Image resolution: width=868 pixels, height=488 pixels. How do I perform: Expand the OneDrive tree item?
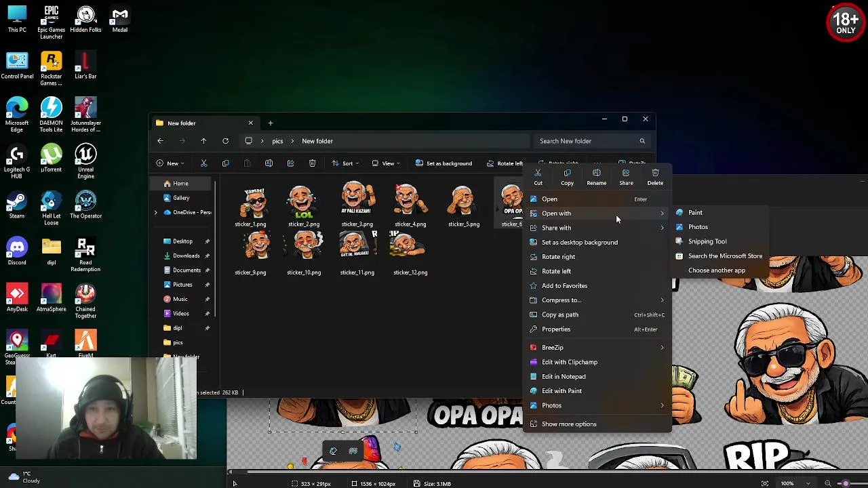(x=155, y=212)
